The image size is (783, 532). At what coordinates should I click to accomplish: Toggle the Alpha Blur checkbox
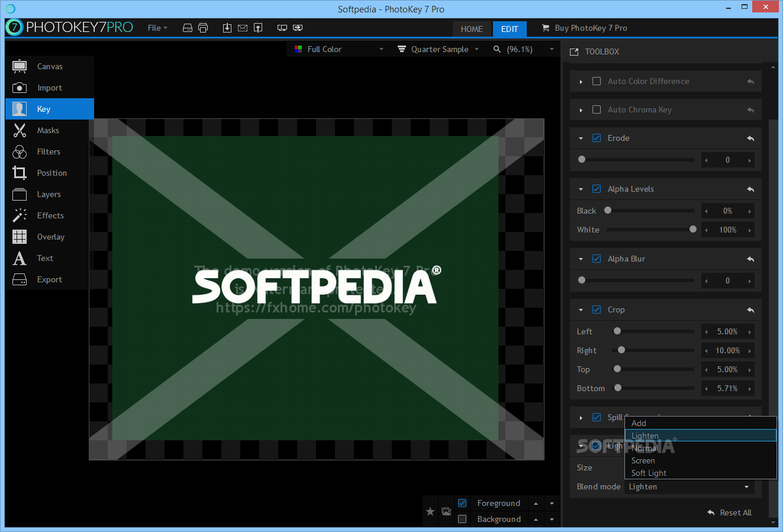pos(597,259)
